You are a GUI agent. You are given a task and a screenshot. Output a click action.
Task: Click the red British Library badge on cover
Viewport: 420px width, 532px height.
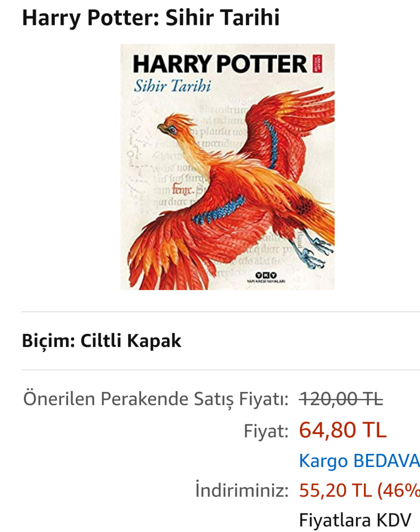[x=317, y=64]
